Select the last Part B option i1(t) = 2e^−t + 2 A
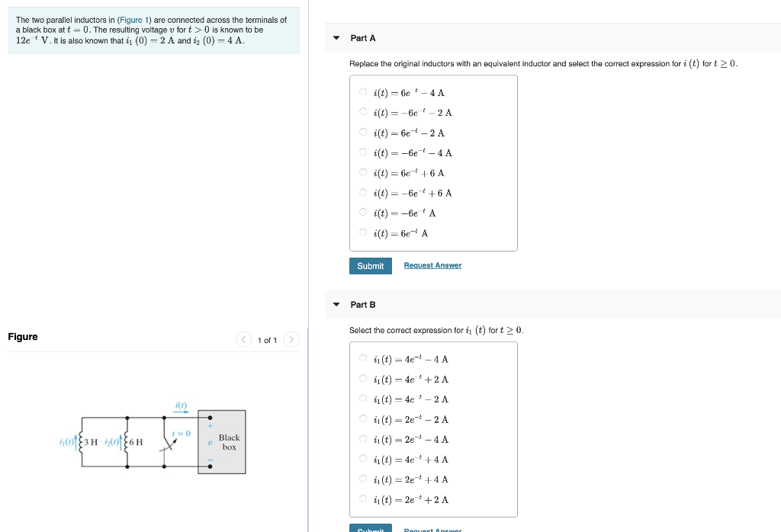Image resolution: width=781 pixels, height=532 pixels. [x=363, y=499]
